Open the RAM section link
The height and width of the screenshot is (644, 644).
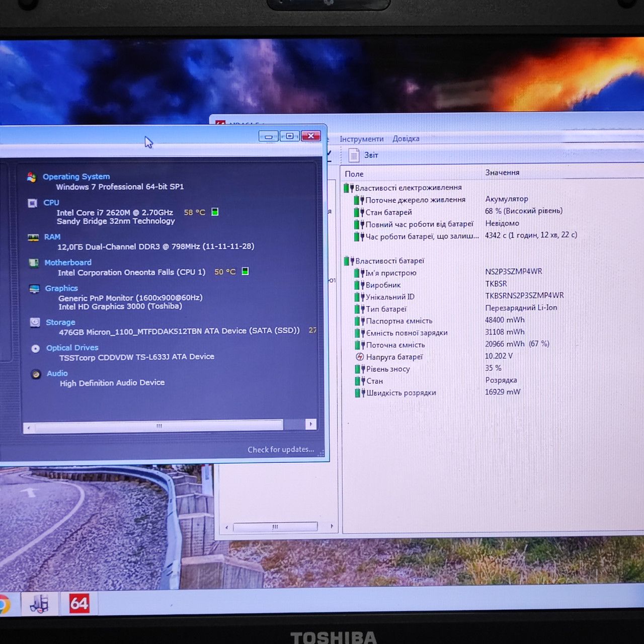click(x=52, y=236)
